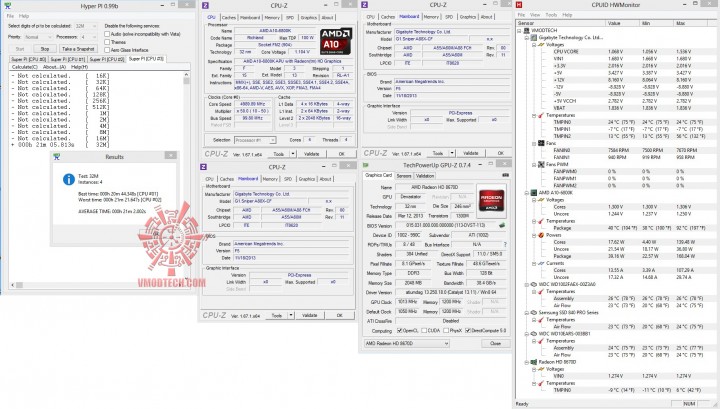
Task: Open the Tools menu in HWMonitor
Action: tap(551, 15)
